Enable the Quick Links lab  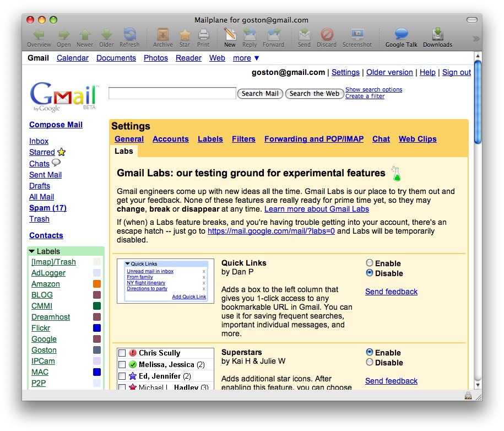[370, 263]
